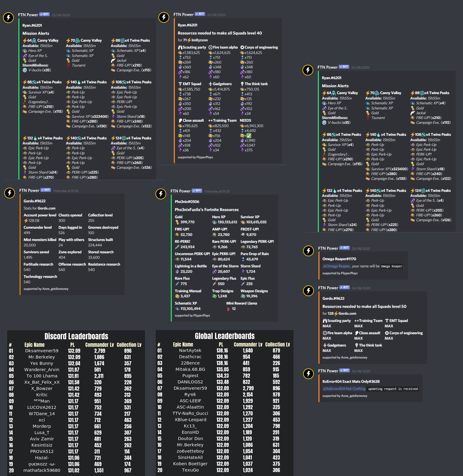Click 'Commander Lv' column header in Global Leaderboards
The height and width of the screenshot is (476, 463).
click(248, 345)
